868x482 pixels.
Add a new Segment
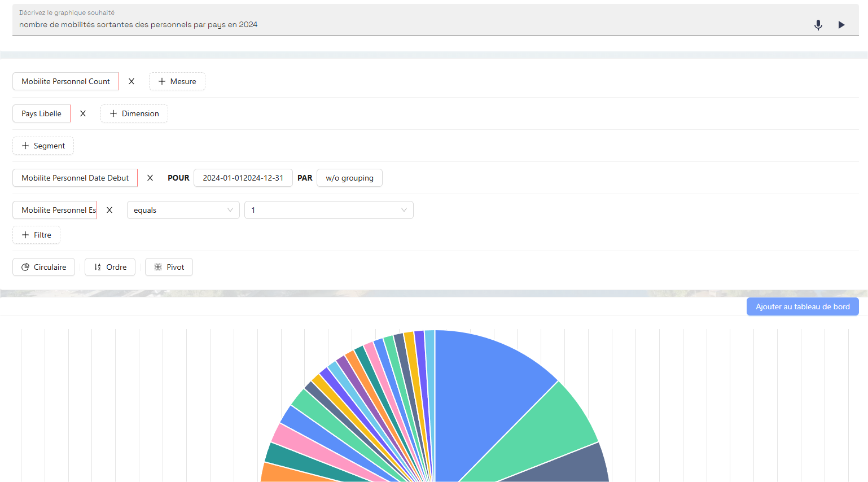[x=43, y=146]
